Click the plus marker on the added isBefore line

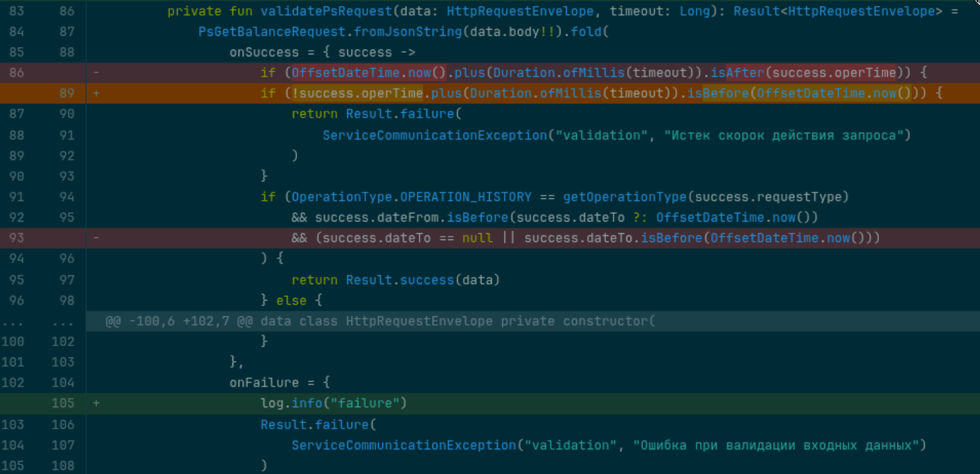(x=96, y=94)
